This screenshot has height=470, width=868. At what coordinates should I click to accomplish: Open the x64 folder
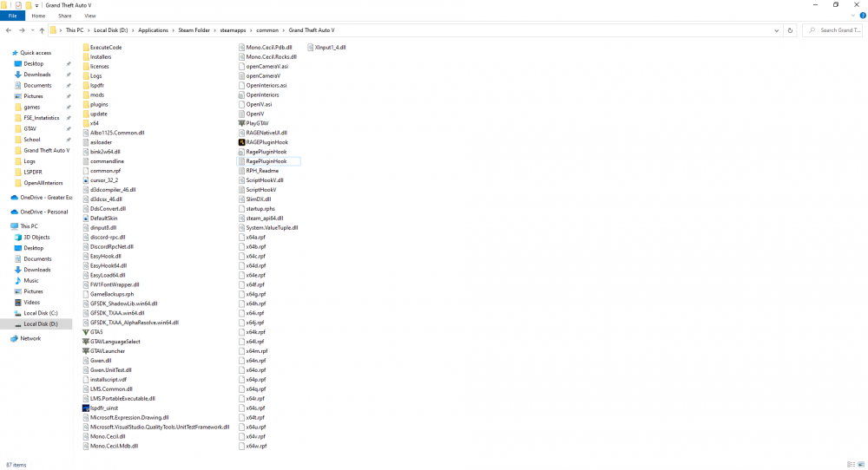(x=90, y=123)
